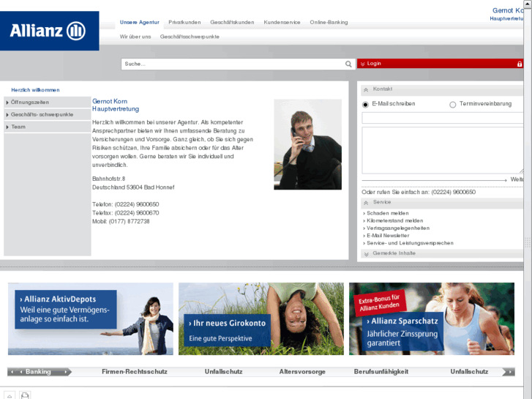
Task: Select the Altersvorsorge carousel tab
Action: [x=302, y=372]
